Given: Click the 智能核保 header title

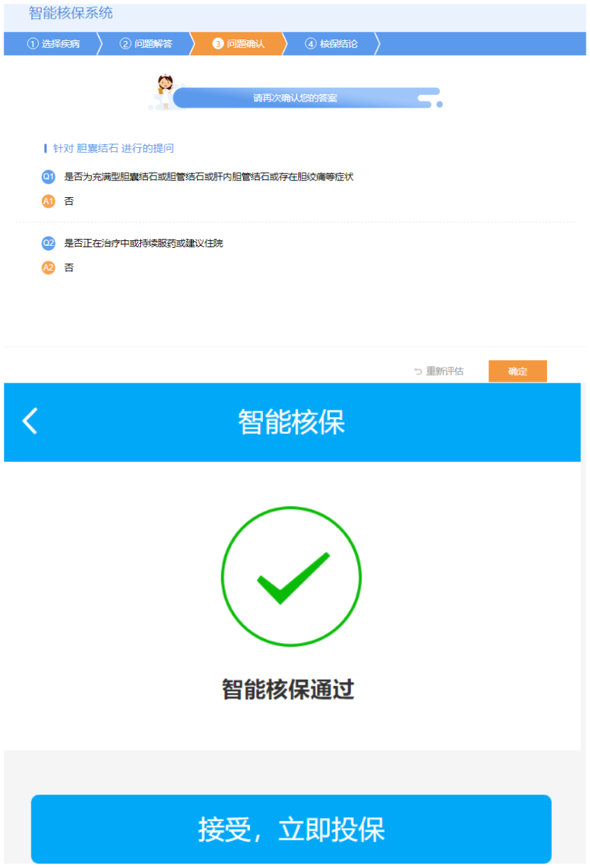Looking at the screenshot, I should (x=291, y=422).
